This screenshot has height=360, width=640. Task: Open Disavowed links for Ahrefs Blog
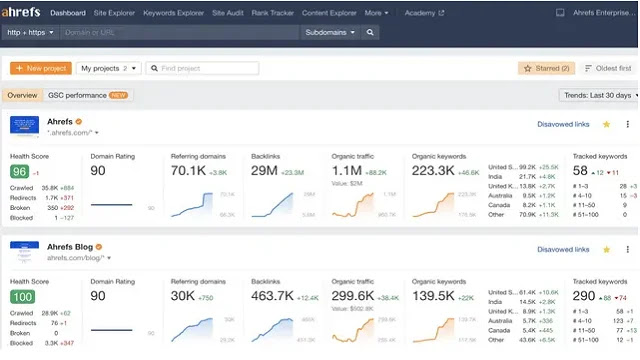[x=563, y=249]
